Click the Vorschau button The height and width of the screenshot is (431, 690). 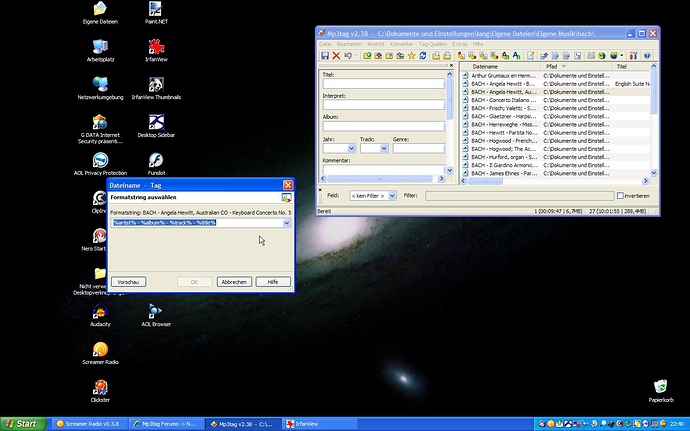click(128, 282)
